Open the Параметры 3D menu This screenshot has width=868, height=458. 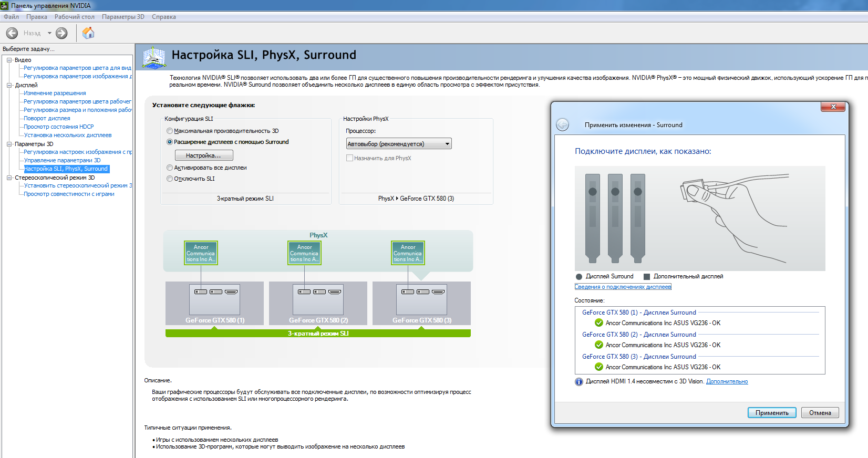coord(123,17)
